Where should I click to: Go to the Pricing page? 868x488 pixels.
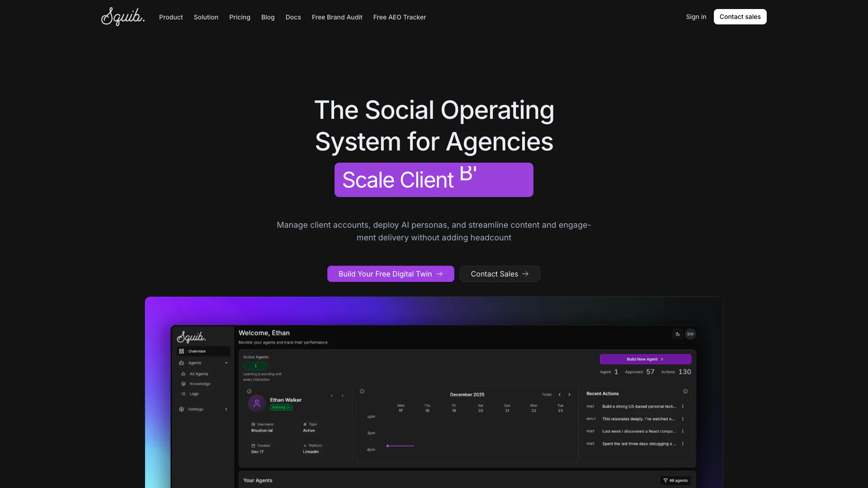tap(240, 17)
